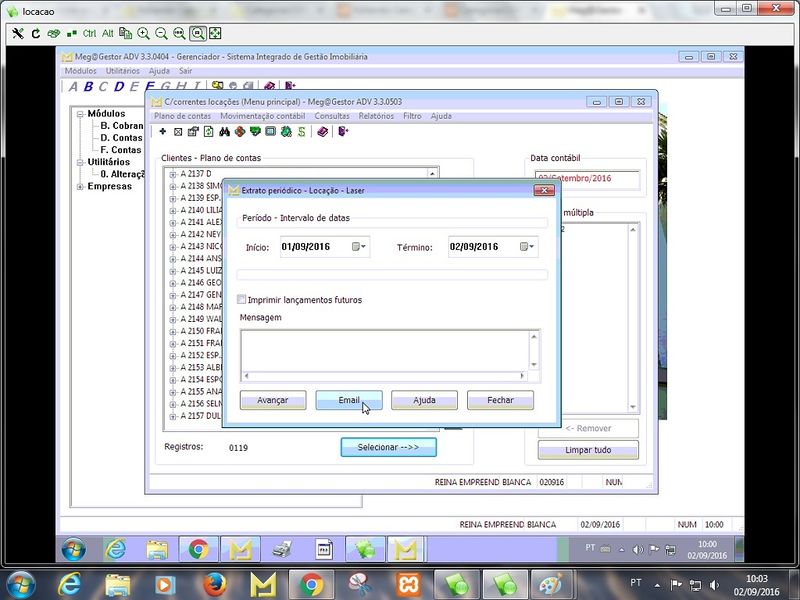This screenshot has width=800, height=600.
Task: Click the green dollar sign icon
Action: click(300, 131)
